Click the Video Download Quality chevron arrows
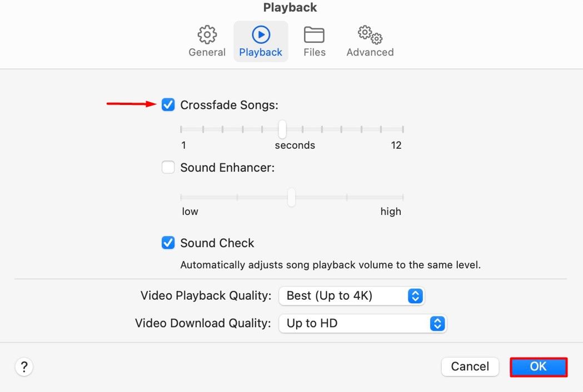The width and height of the screenshot is (583, 392). point(438,323)
